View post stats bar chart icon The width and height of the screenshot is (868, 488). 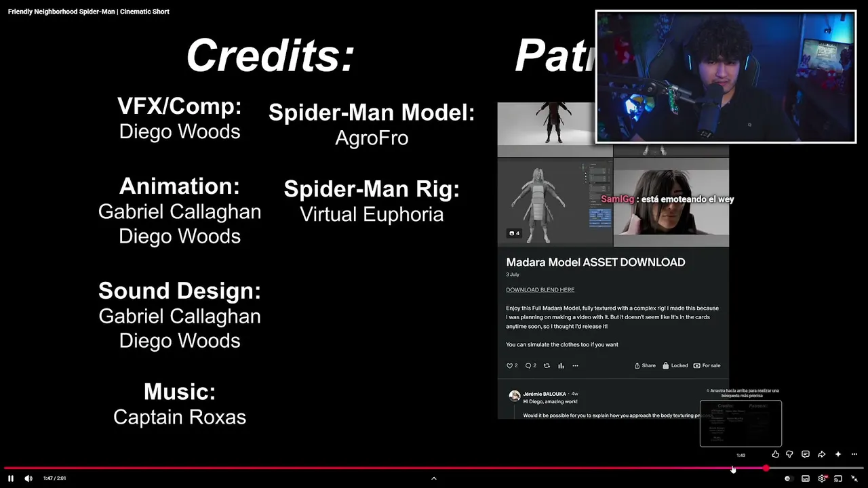click(x=561, y=366)
